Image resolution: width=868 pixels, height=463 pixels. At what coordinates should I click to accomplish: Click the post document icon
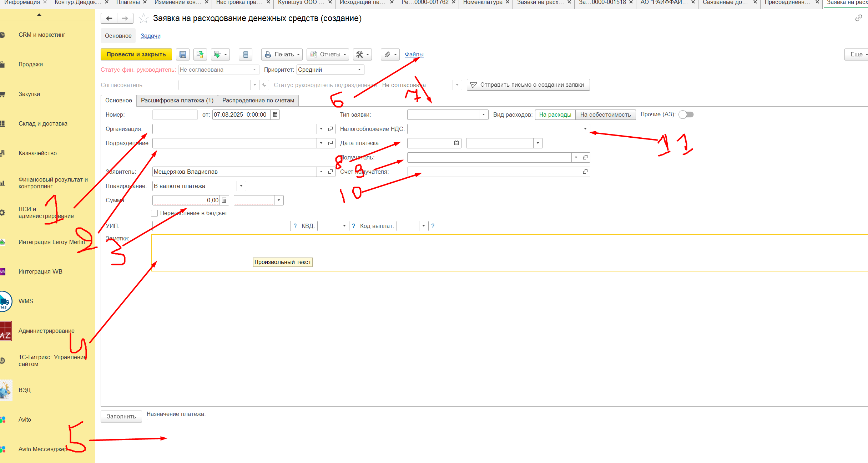[200, 55]
